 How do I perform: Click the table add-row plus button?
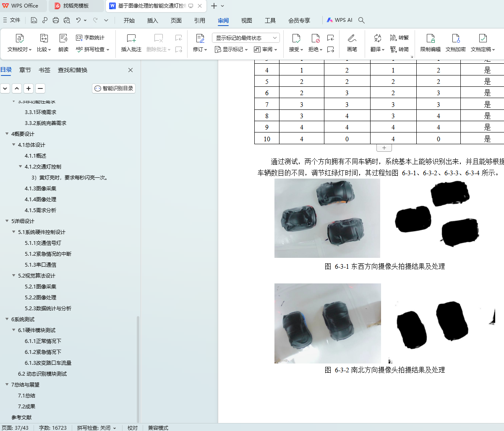pyautogui.click(x=384, y=148)
